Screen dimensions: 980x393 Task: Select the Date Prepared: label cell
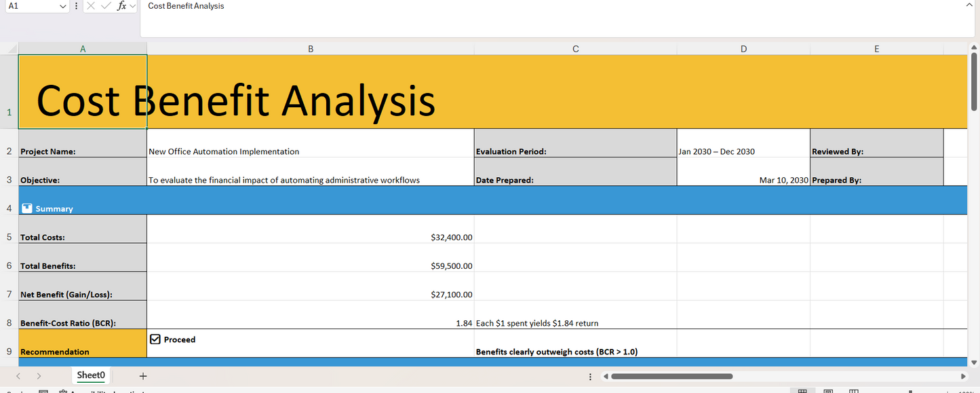tap(575, 172)
